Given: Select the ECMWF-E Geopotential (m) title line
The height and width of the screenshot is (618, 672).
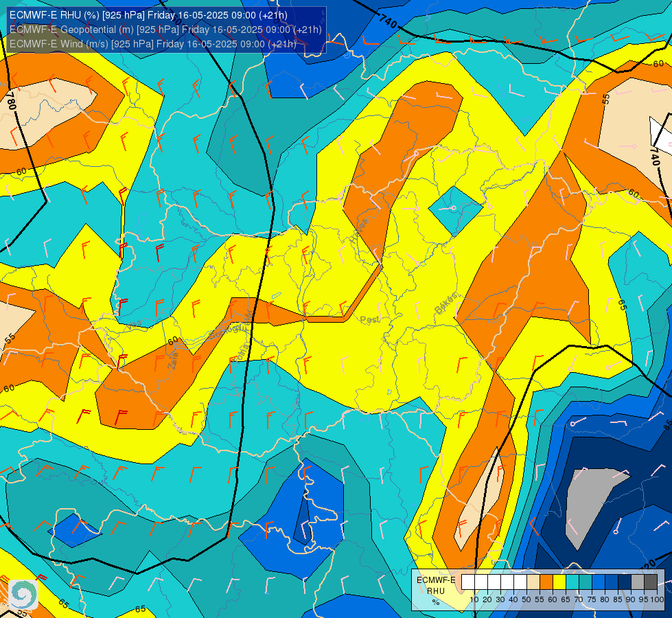Looking at the screenshot, I should pyautogui.click(x=165, y=30).
